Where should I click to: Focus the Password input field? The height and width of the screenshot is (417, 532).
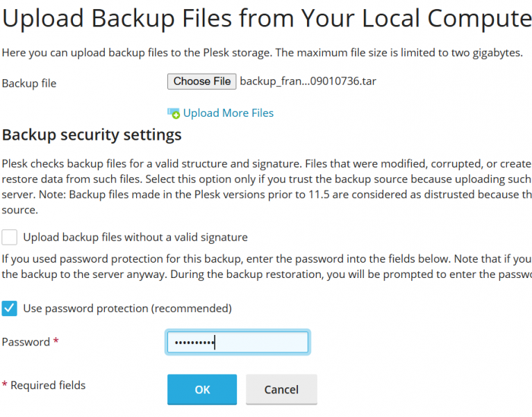[x=238, y=343]
